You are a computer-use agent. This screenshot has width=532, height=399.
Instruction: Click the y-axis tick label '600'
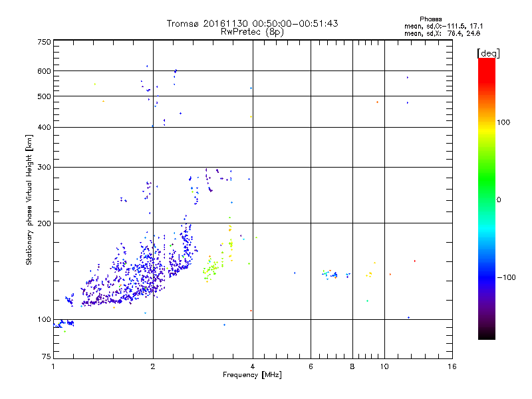click(44, 71)
